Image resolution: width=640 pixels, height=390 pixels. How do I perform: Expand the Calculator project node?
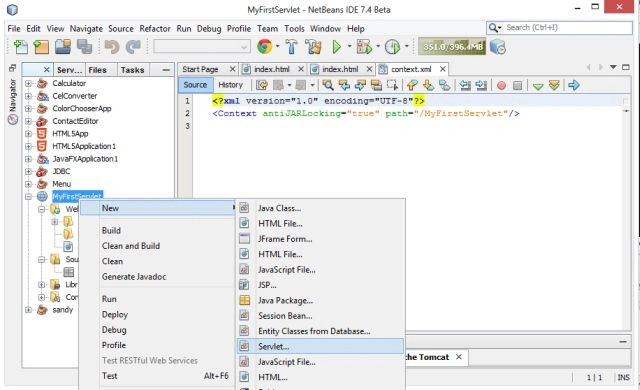(x=28, y=83)
